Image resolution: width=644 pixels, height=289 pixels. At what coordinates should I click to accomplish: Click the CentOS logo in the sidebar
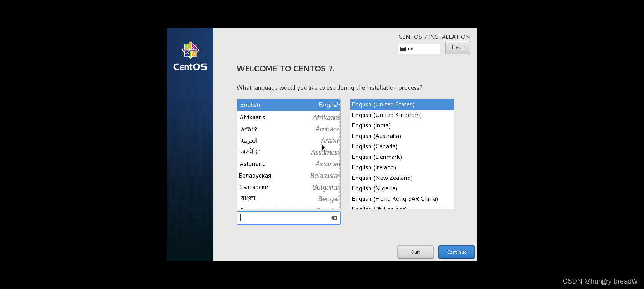pos(190,56)
